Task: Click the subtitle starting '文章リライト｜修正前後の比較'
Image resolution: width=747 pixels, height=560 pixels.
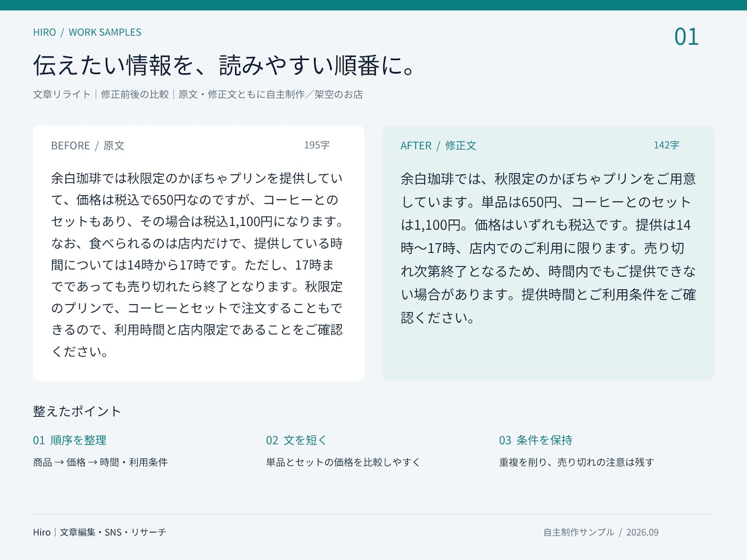Action: tap(198, 95)
